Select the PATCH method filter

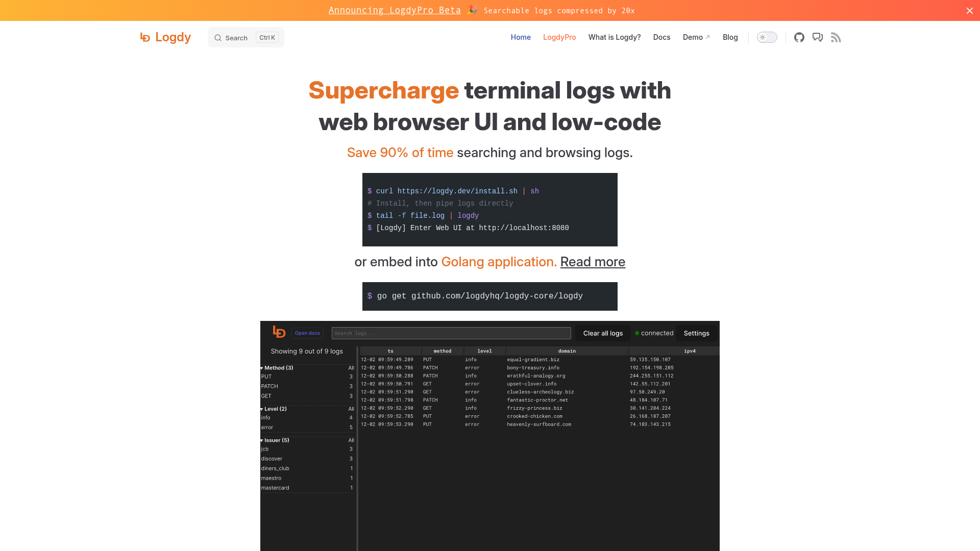coord(307,386)
